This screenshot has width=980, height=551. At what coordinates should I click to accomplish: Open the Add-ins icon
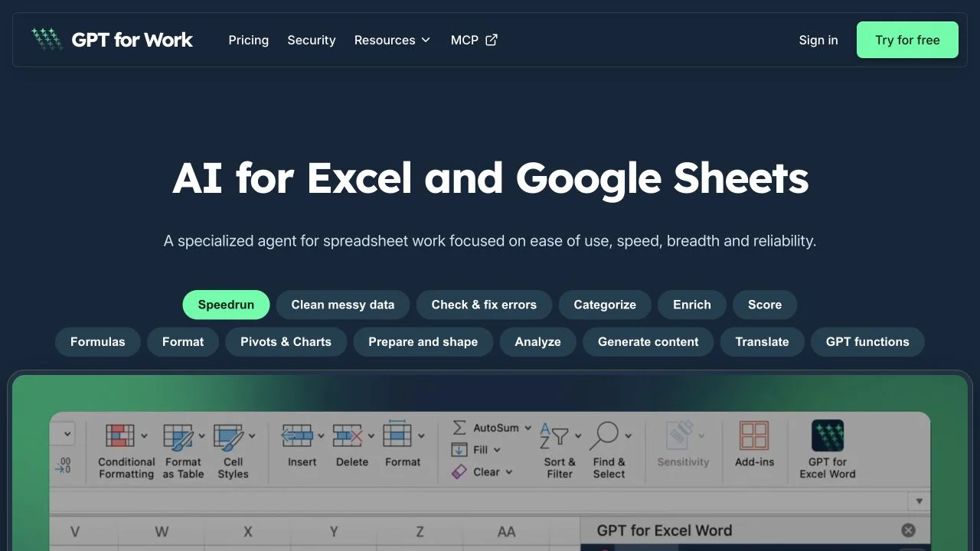tap(754, 435)
